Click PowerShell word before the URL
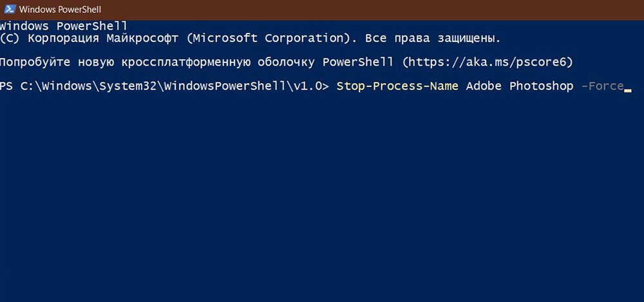644x302 pixels. pyautogui.click(x=358, y=62)
